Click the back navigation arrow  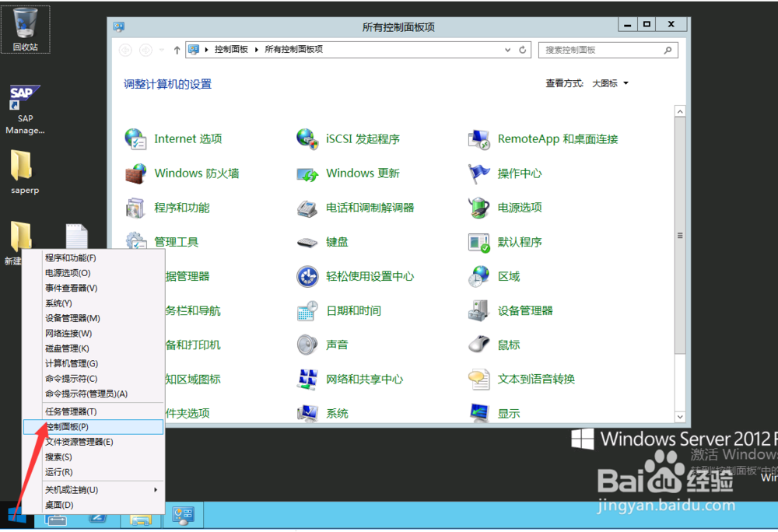[125, 50]
